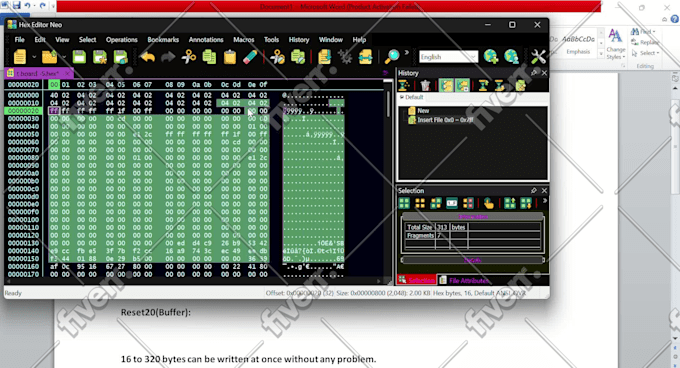This screenshot has height=368, width=680.
Task: Click the last icon in History toolbar
Action: [x=520, y=85]
